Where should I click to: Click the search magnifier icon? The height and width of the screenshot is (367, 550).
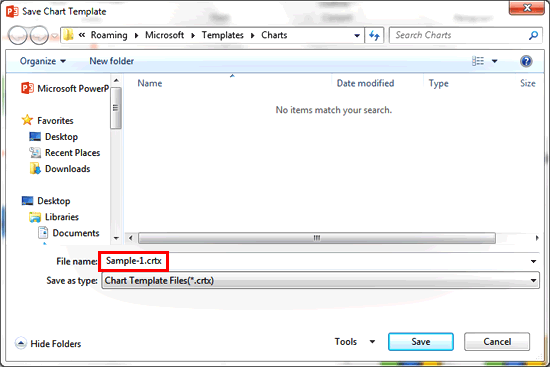tap(534, 35)
